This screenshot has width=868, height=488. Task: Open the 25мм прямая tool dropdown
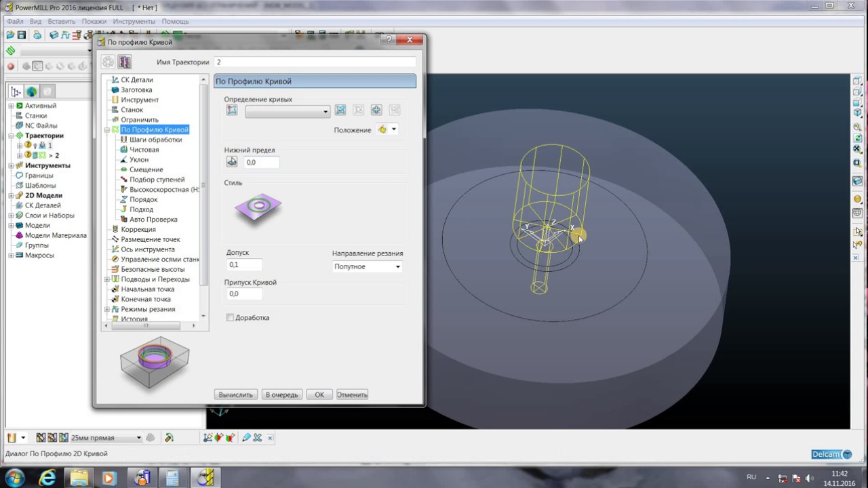tap(138, 438)
